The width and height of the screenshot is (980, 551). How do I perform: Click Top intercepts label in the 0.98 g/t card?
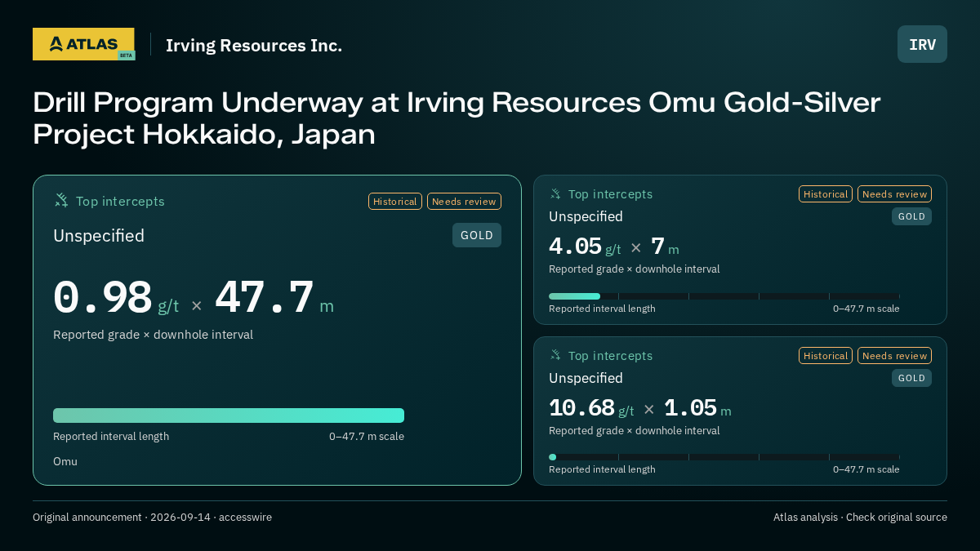(x=120, y=201)
